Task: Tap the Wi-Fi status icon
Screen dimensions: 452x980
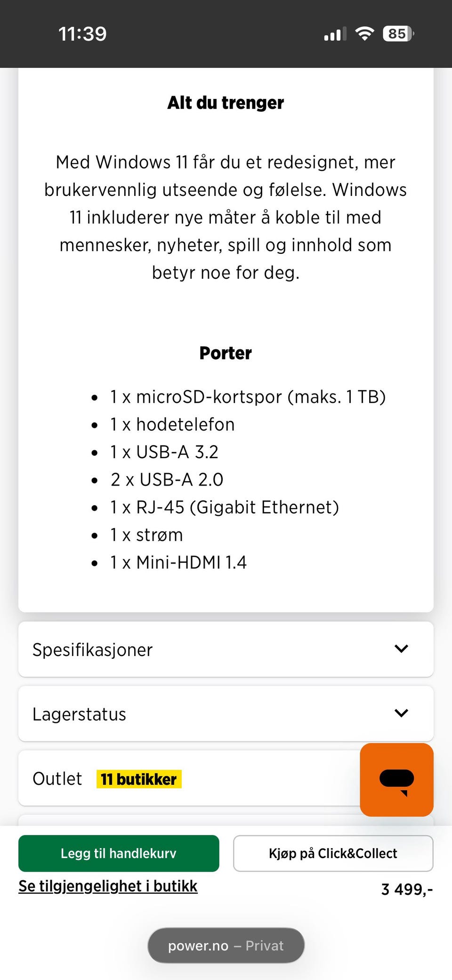Action: pyautogui.click(x=364, y=34)
